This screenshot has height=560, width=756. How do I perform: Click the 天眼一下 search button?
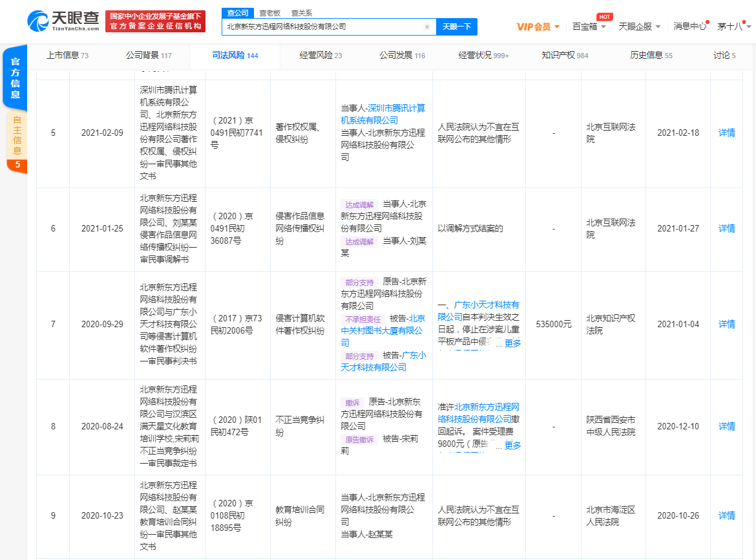coord(457,27)
